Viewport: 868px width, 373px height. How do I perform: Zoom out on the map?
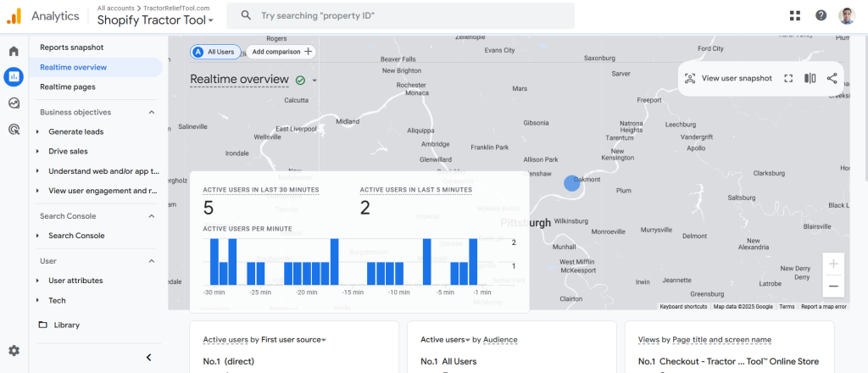tap(833, 287)
